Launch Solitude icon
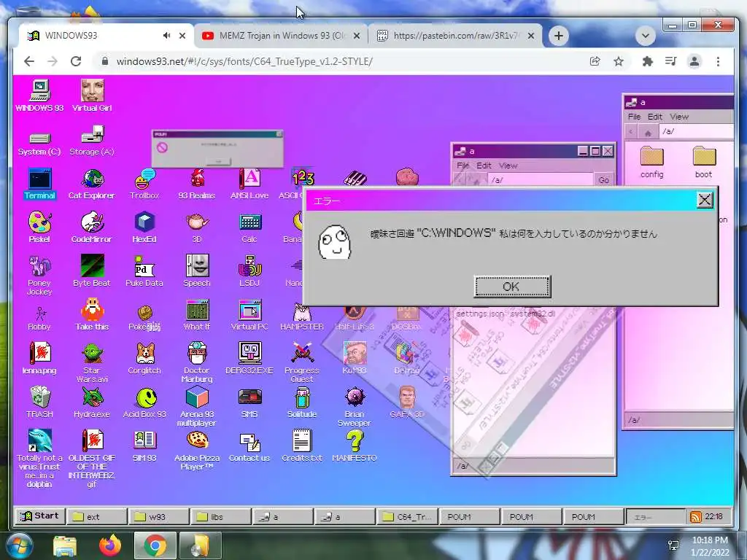Screen dimensions: 747x560 [x=301, y=402]
